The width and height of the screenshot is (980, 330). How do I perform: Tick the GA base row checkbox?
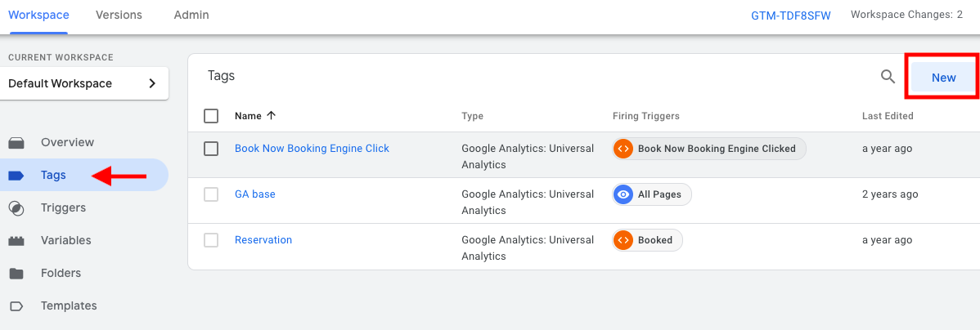click(211, 194)
